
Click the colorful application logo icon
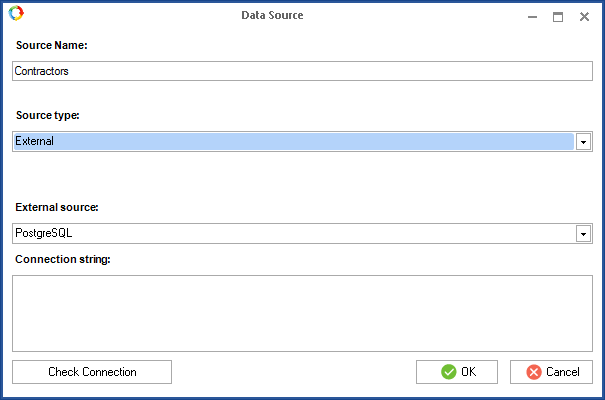16,13
